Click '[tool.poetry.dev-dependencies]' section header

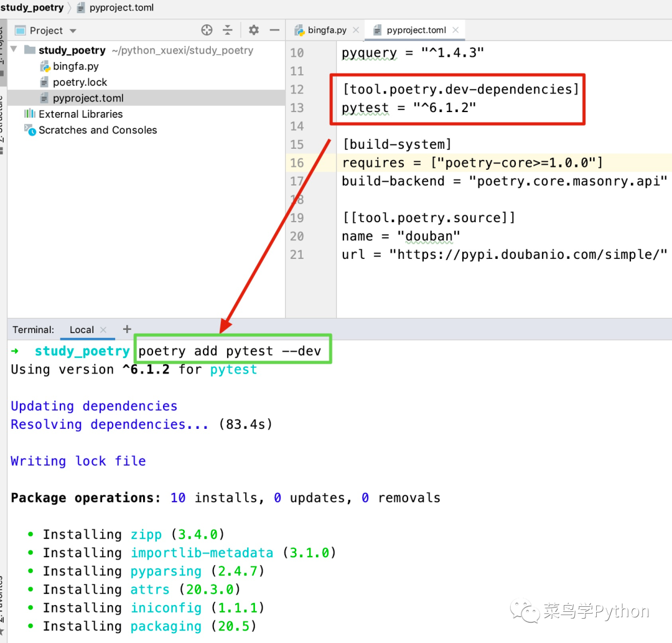tap(460, 89)
